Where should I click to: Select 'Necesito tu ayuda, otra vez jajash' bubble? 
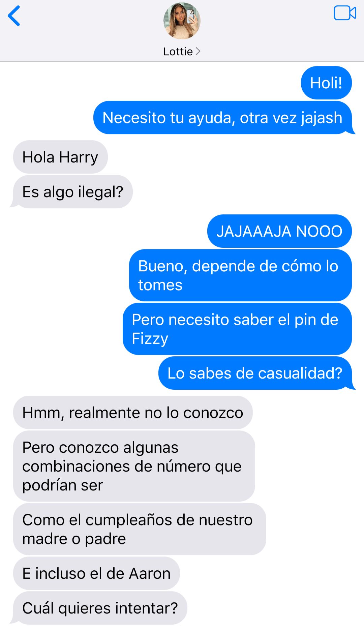coord(222,118)
